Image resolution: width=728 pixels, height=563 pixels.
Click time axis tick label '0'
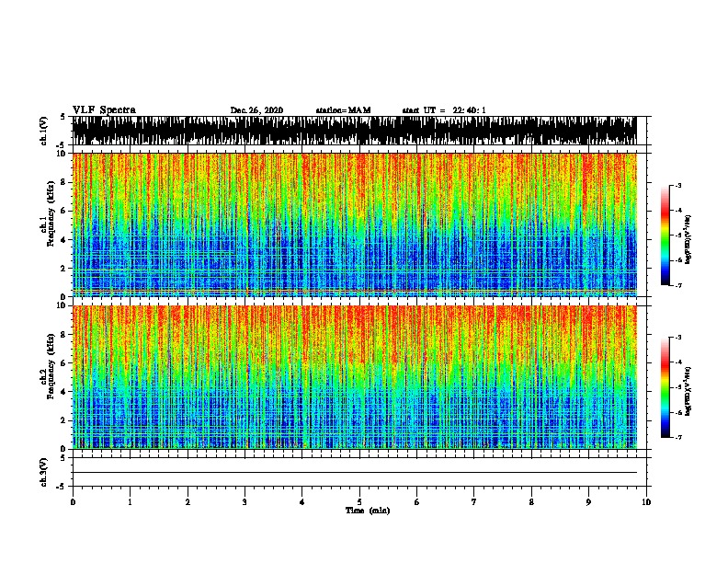point(73,501)
